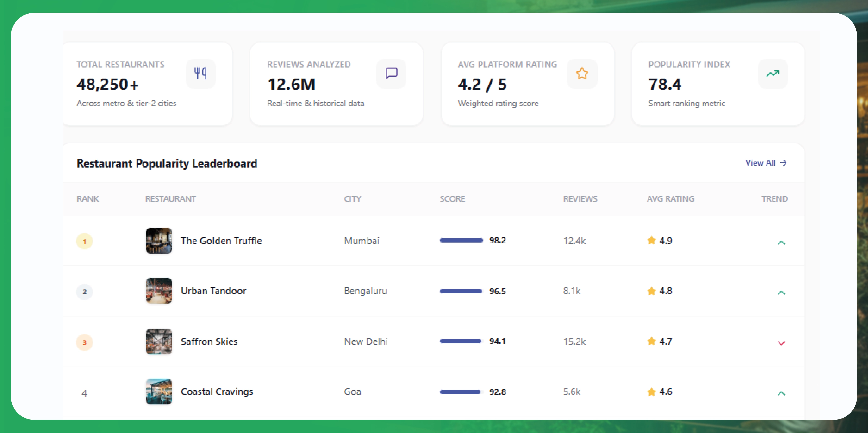Open the View All leaderboard page

766,163
